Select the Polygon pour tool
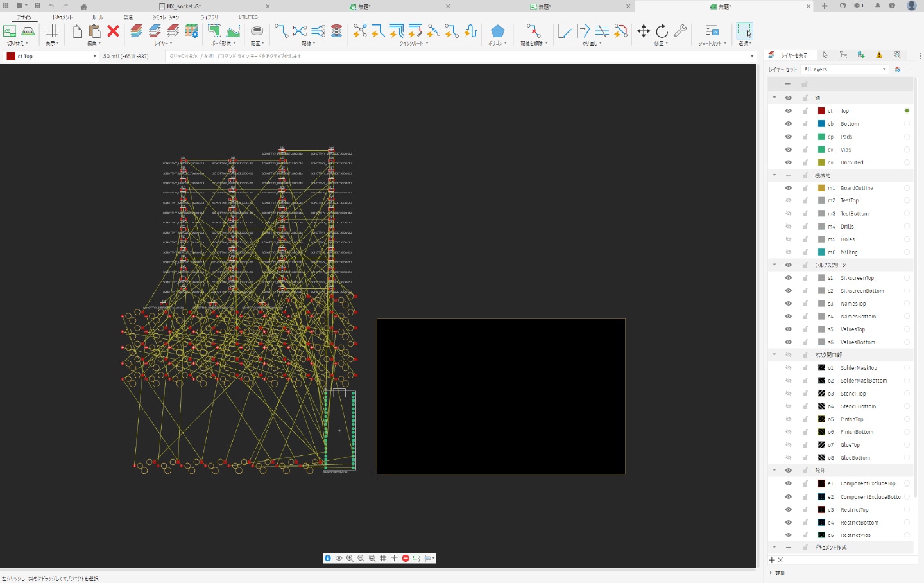 pos(497,31)
